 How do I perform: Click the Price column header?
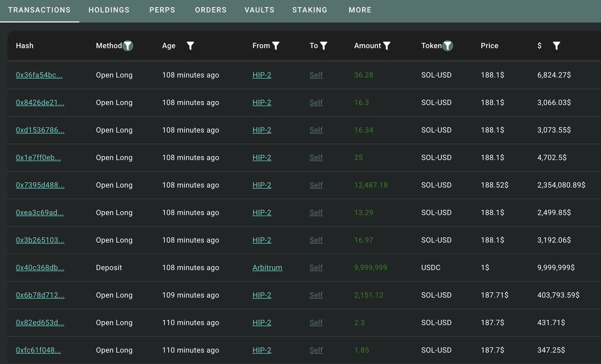(489, 46)
